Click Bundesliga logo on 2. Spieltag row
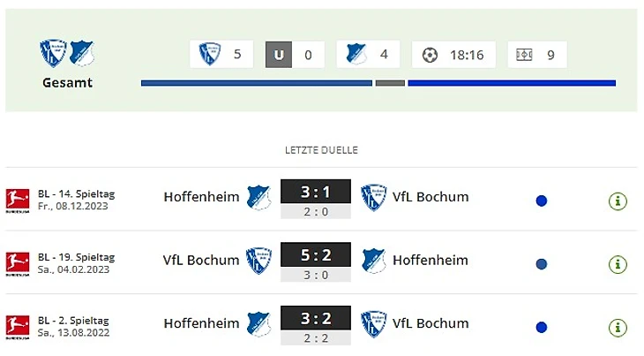This screenshot has height=356, width=644. tap(18, 326)
